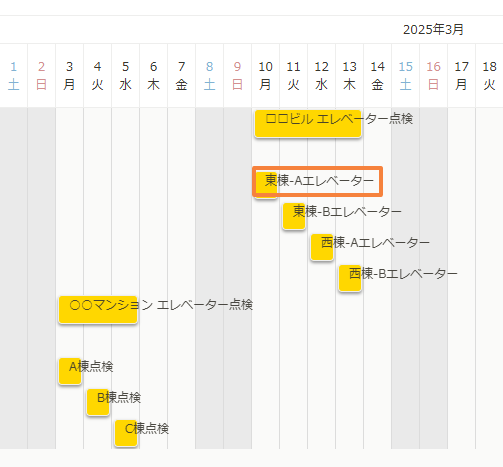Select the 東棟-Bエレベーター task bar
503x467 pixels.
(294, 216)
